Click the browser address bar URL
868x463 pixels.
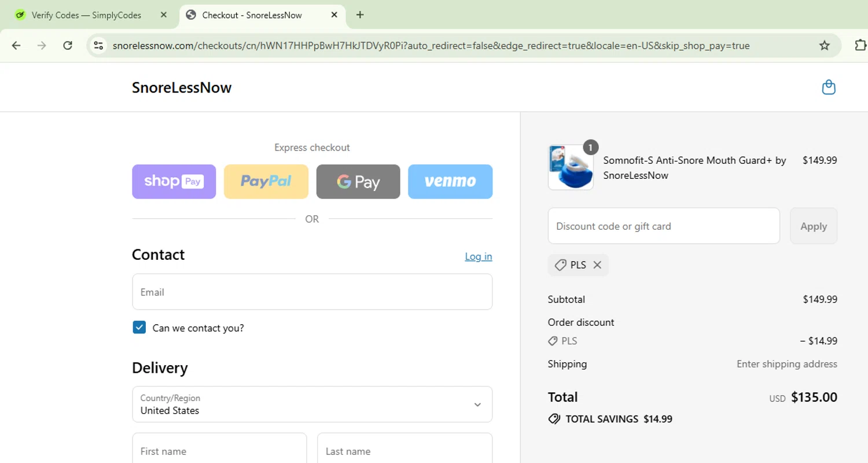(431, 46)
